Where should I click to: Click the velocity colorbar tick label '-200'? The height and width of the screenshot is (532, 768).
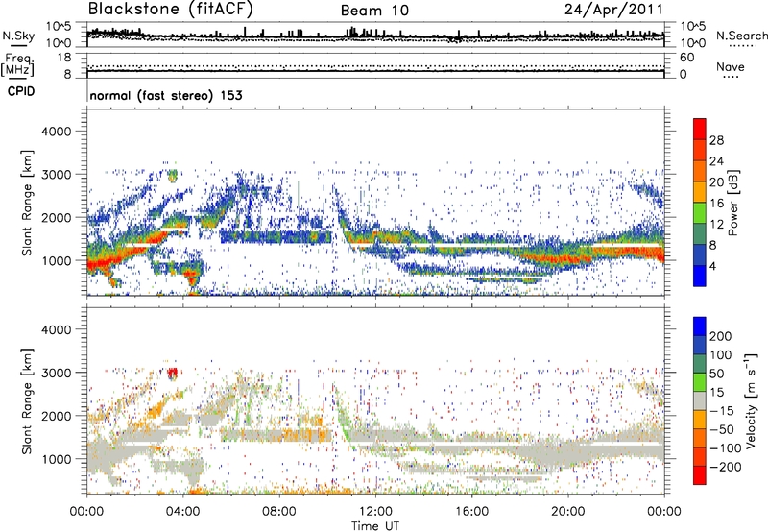(726, 467)
